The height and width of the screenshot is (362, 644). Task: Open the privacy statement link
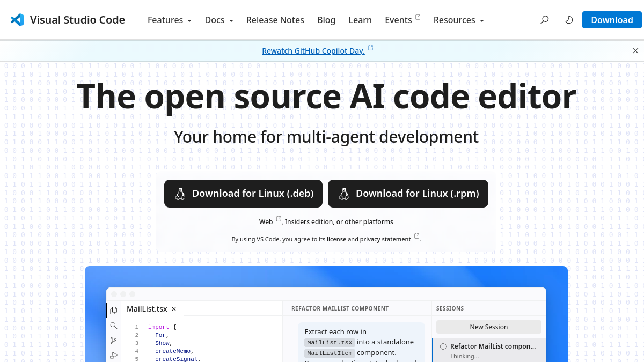point(385,239)
